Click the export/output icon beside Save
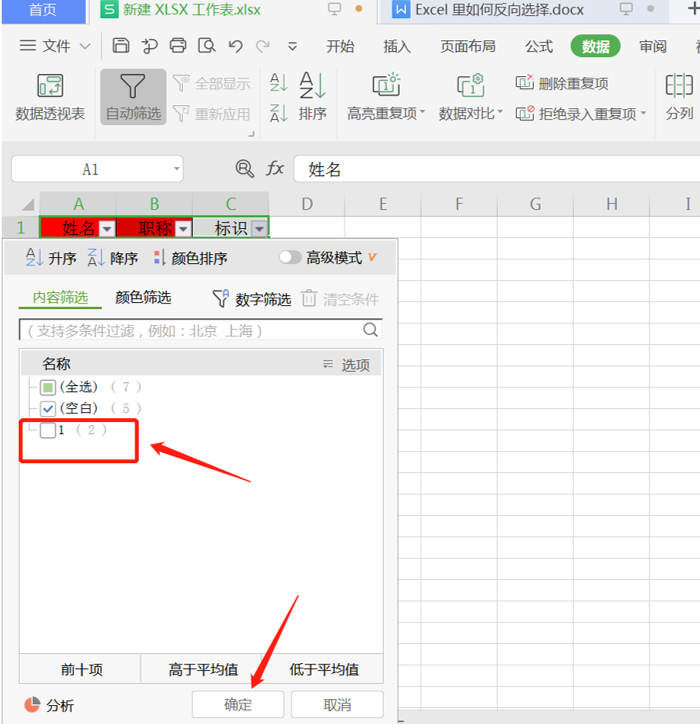700x724 pixels. [149, 46]
